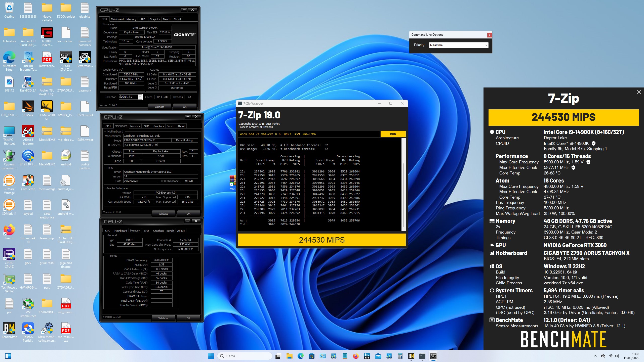Click Validate in Mainboard CPU-Z window
This screenshot has width=644, height=362.
click(163, 214)
